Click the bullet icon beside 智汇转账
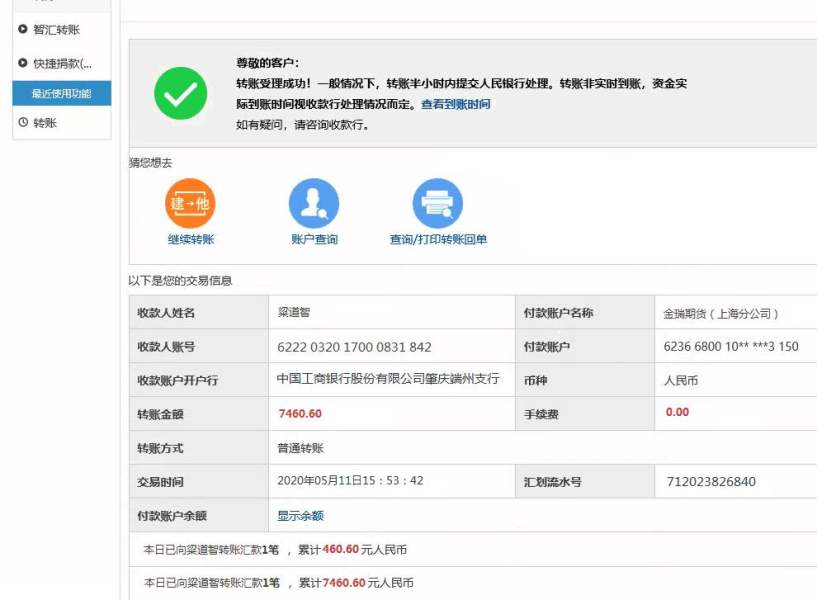Screen dimensions: 817x600 23,30
